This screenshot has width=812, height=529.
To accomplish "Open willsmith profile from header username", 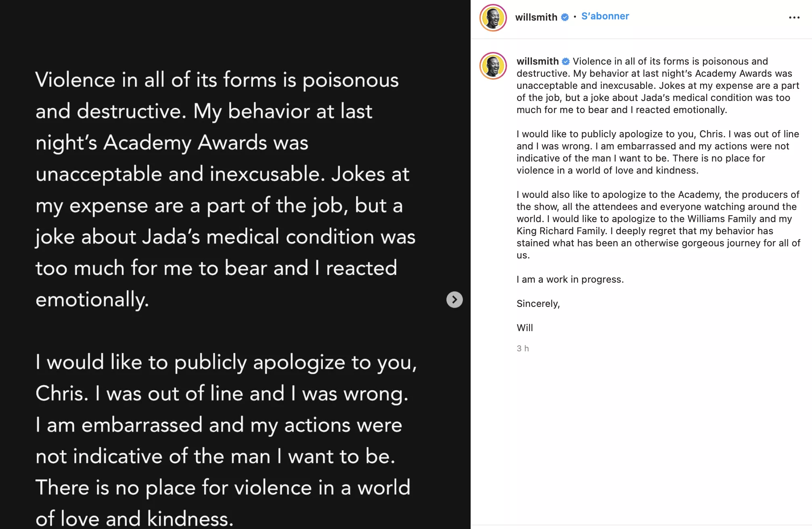I will 536,17.
